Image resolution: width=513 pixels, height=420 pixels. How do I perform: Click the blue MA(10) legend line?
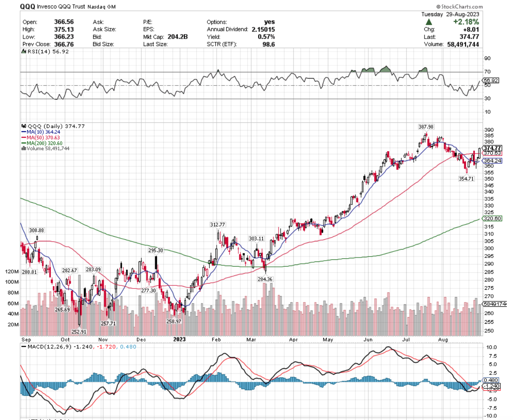tap(24, 132)
